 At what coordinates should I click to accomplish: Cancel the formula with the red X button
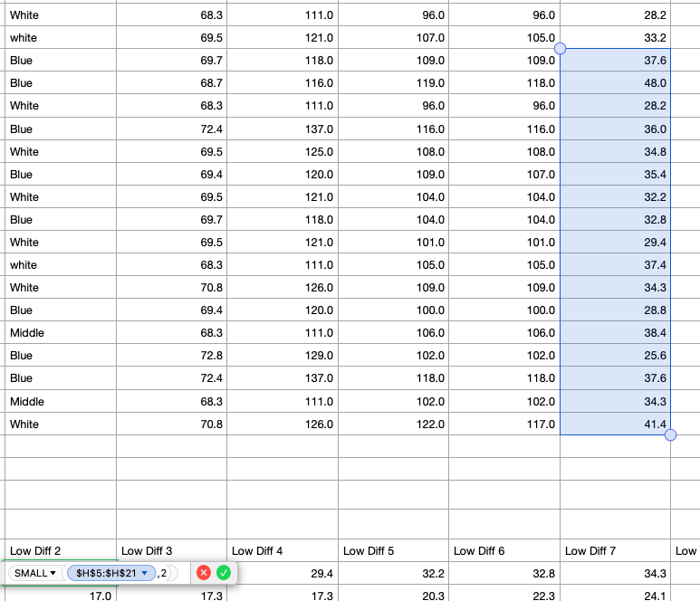coord(204,572)
